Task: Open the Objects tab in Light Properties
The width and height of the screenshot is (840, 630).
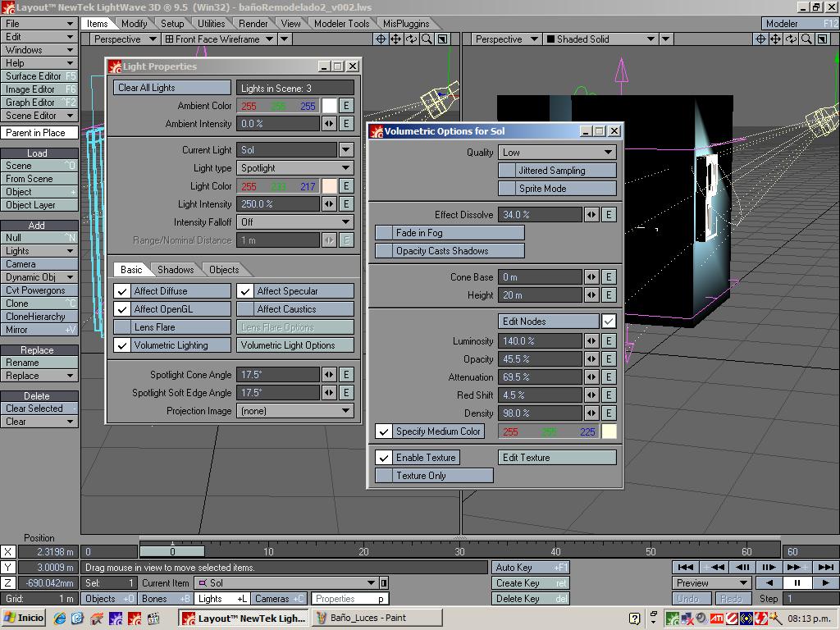Action: click(224, 270)
